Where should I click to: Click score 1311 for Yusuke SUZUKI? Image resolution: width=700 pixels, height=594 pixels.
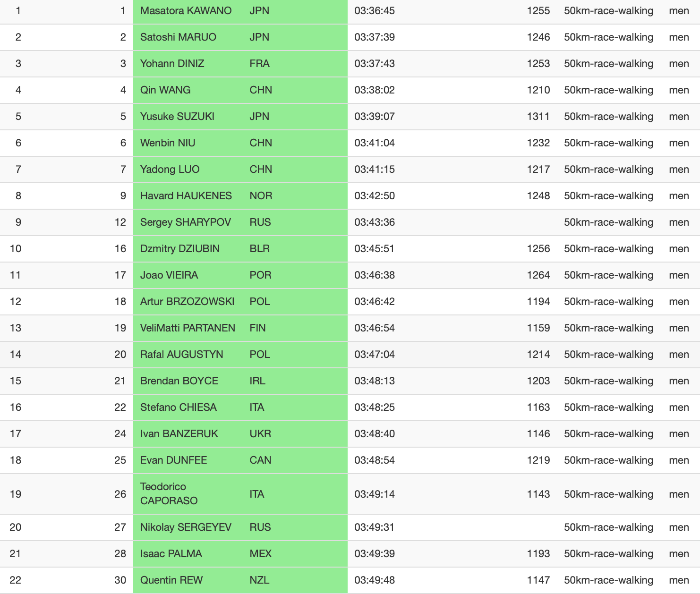tap(538, 117)
